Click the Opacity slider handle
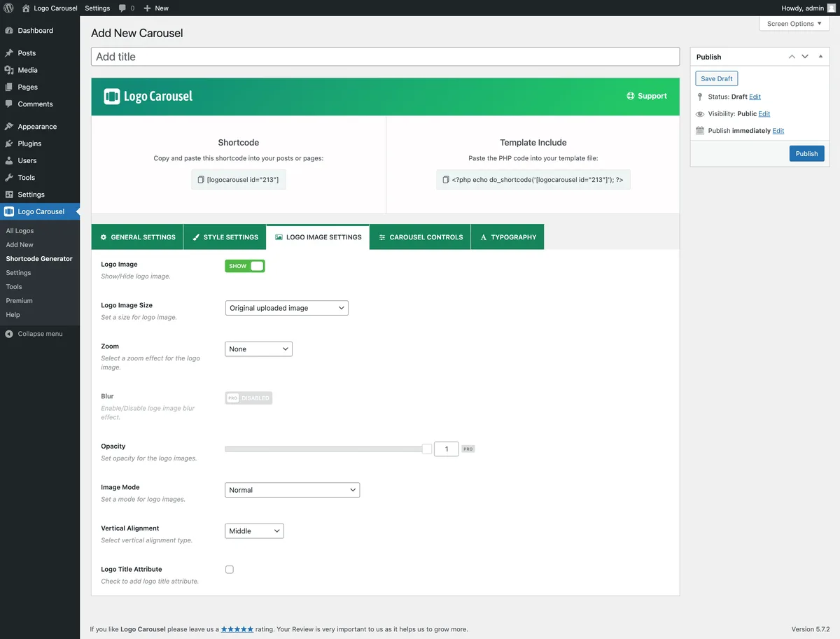The height and width of the screenshot is (639, 840). (427, 449)
